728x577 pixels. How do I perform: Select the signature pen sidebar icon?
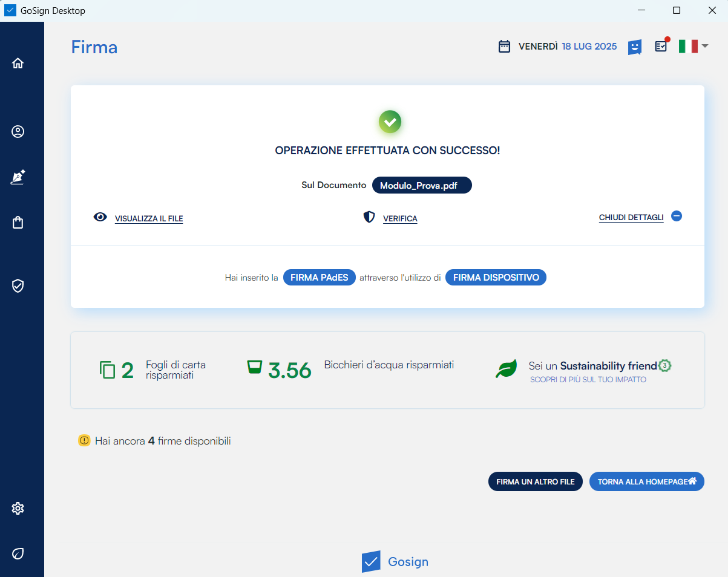click(x=18, y=177)
